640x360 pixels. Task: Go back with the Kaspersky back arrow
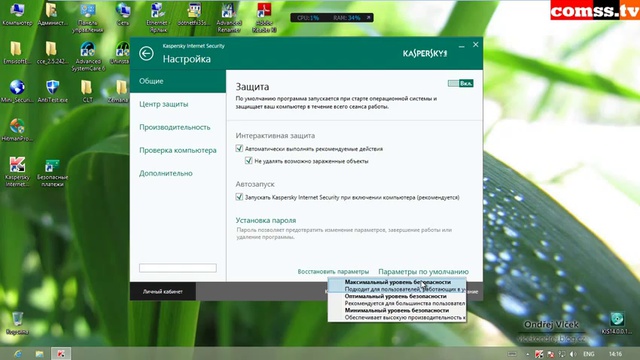(x=146, y=53)
